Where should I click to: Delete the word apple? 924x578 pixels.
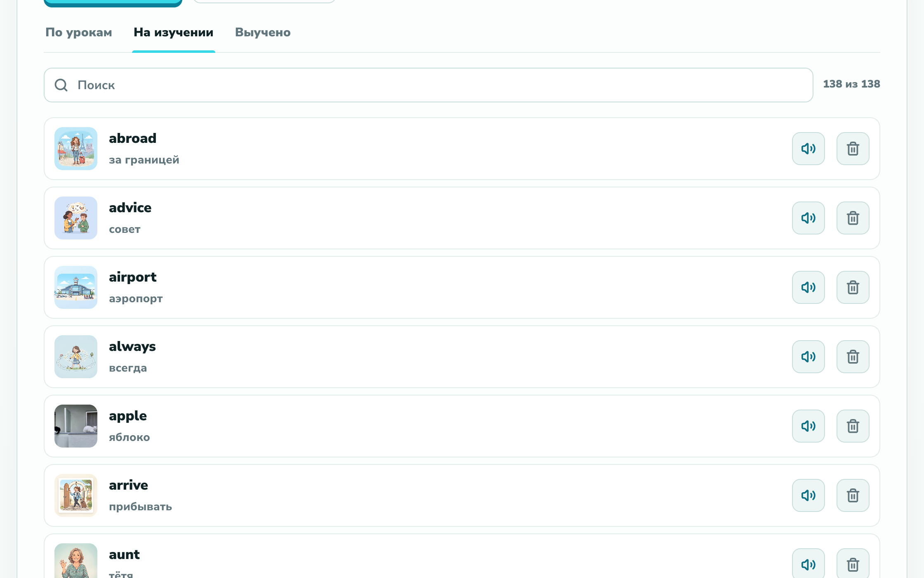pyautogui.click(x=853, y=426)
